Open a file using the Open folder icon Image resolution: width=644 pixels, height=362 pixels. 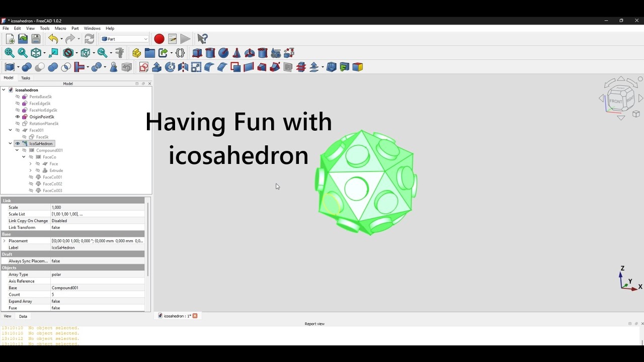[x=23, y=39]
